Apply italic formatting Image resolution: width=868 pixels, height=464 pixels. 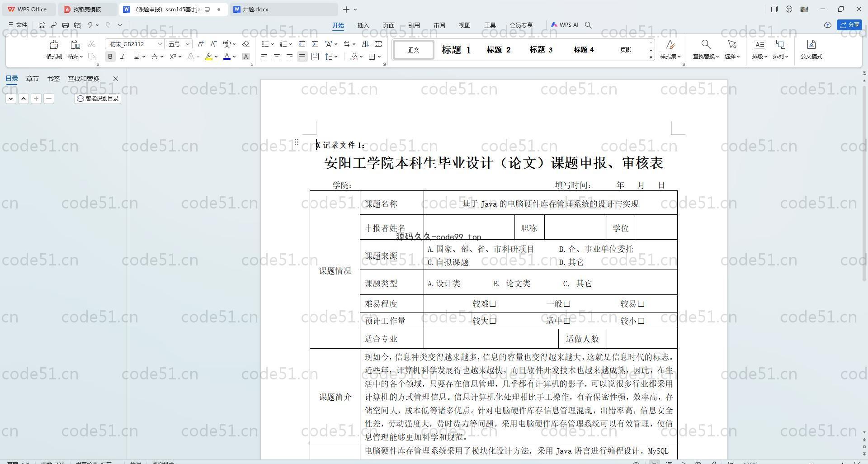pos(123,57)
